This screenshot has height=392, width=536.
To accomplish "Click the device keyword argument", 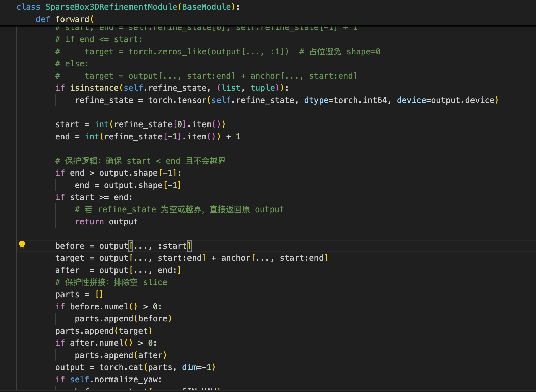I will (x=411, y=100).
